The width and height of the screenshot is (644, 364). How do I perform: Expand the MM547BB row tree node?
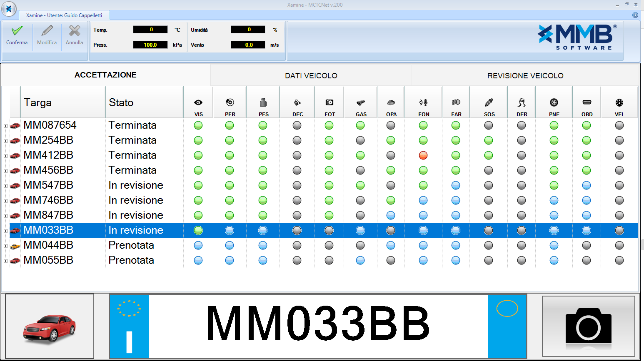pos(6,186)
